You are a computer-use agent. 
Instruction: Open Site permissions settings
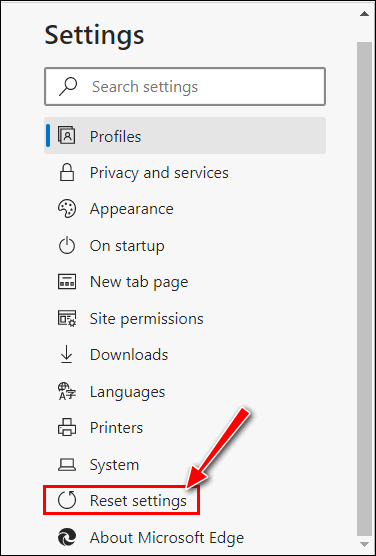pyautogui.click(x=185, y=318)
